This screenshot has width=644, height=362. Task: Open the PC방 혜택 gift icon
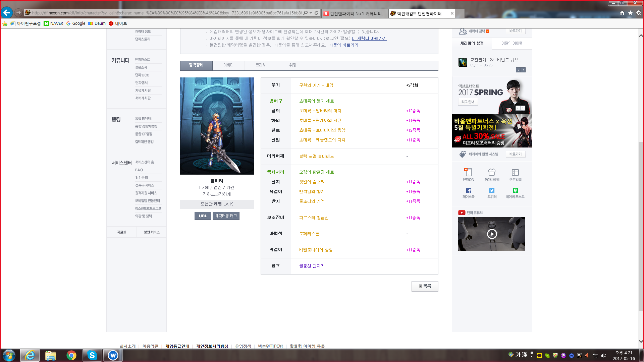(x=492, y=172)
